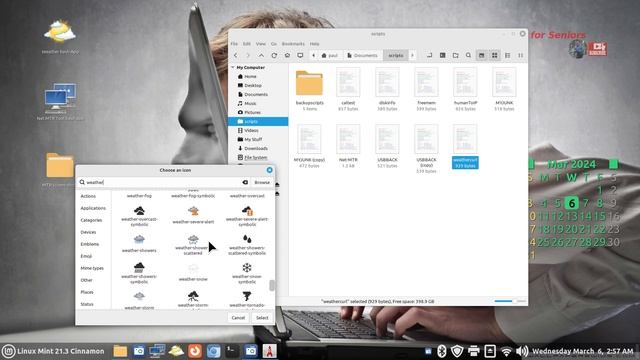
Task: Switch to icon grid view
Action: coord(494,56)
